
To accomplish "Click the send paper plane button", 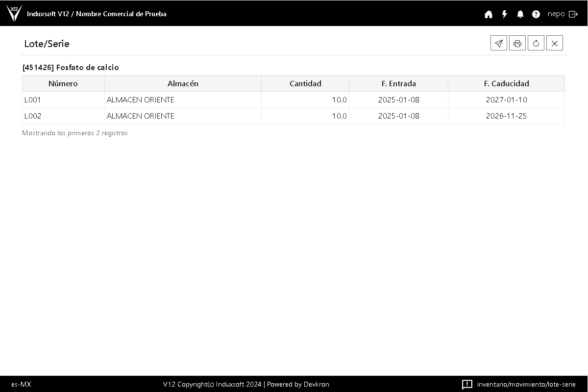I will [498, 43].
